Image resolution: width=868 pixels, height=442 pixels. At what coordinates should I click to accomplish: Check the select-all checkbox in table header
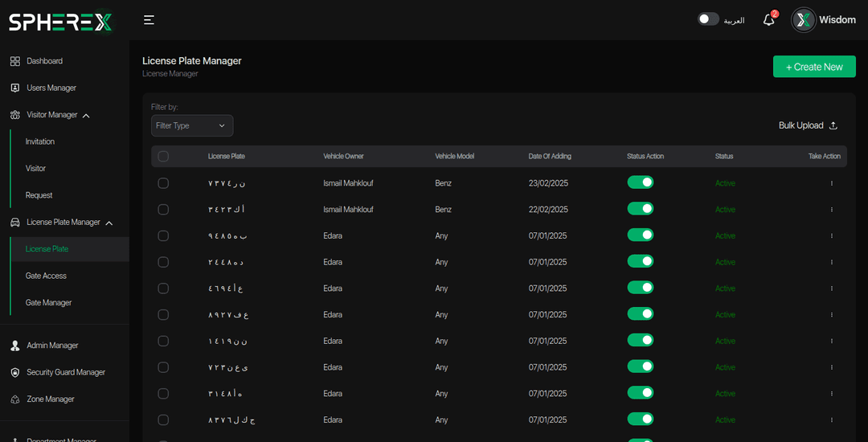tap(163, 157)
